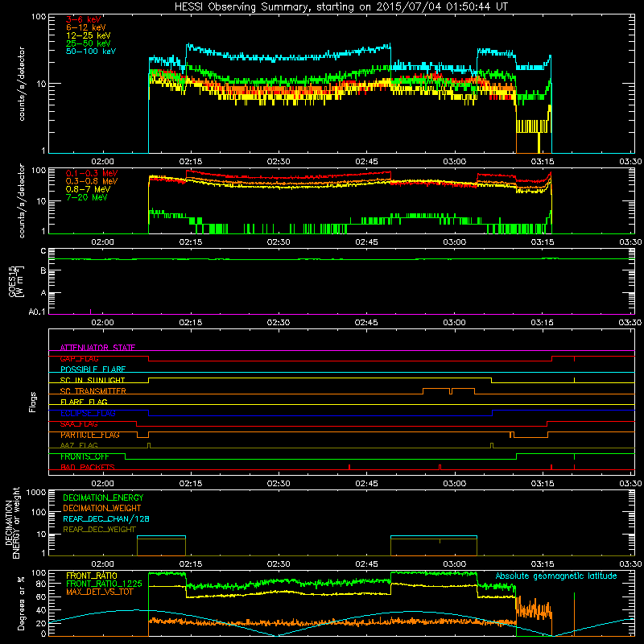
Task: Click the 0.1-0.3 MeV legend label
Action: point(92,173)
